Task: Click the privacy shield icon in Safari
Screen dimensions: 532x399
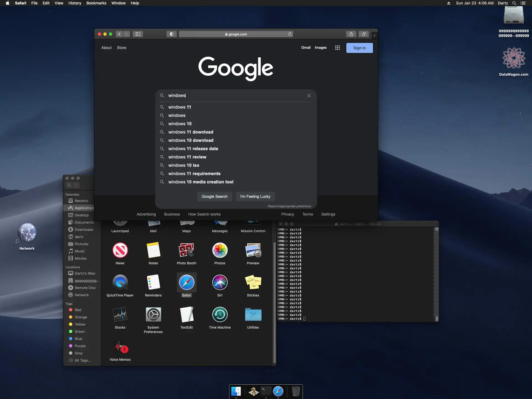Action: (172, 34)
